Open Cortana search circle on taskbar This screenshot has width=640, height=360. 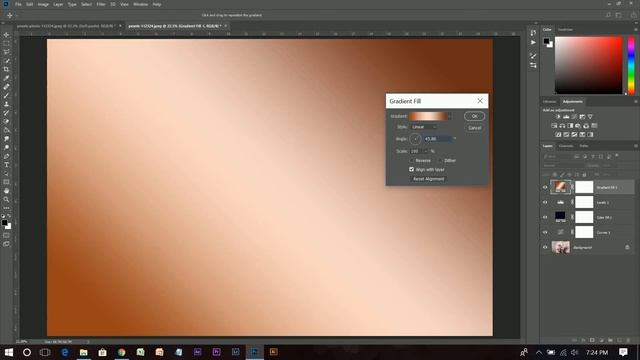(27, 352)
